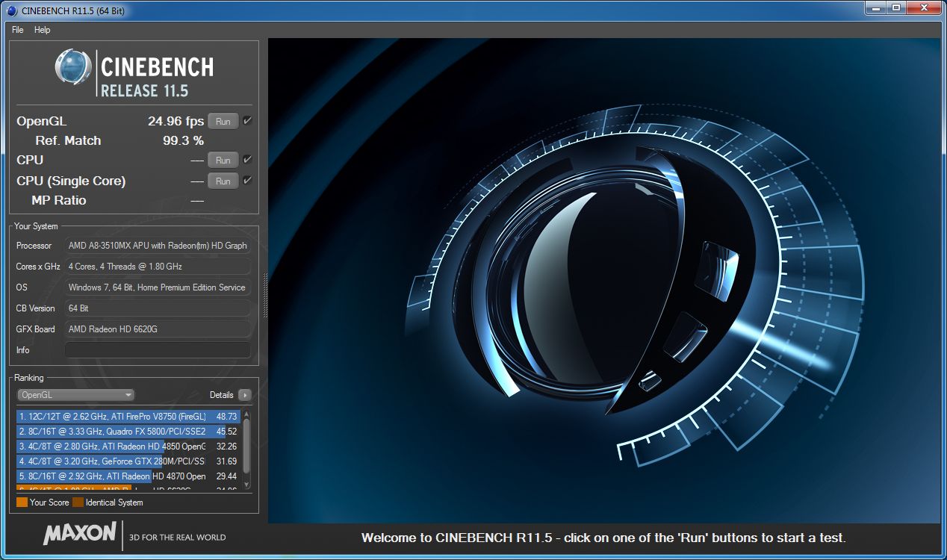947x560 pixels.
Task: Open the File menu
Action: (18, 30)
